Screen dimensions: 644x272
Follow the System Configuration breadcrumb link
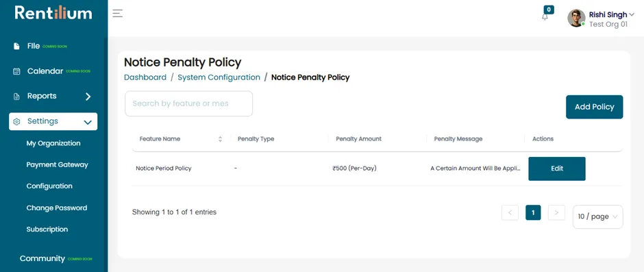point(219,77)
